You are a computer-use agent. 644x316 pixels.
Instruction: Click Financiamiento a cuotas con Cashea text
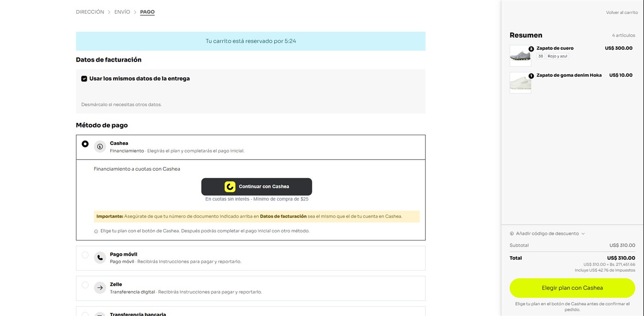137,169
